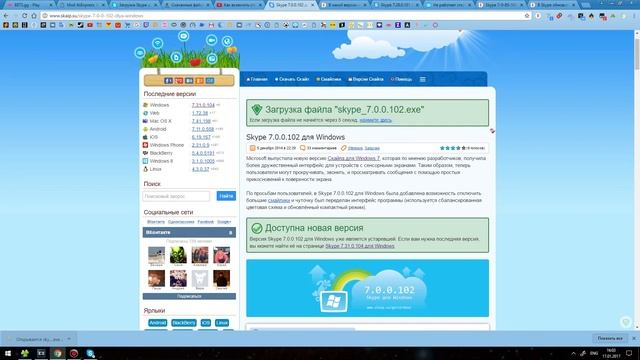Switch to the Вконтакте social tab

pyautogui.click(x=156, y=222)
